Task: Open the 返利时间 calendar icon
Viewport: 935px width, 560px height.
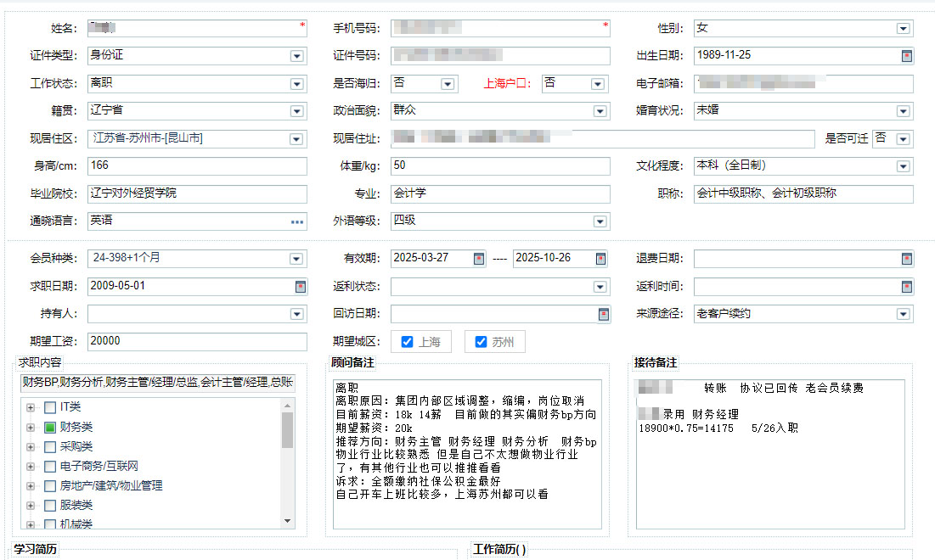Action: click(906, 287)
